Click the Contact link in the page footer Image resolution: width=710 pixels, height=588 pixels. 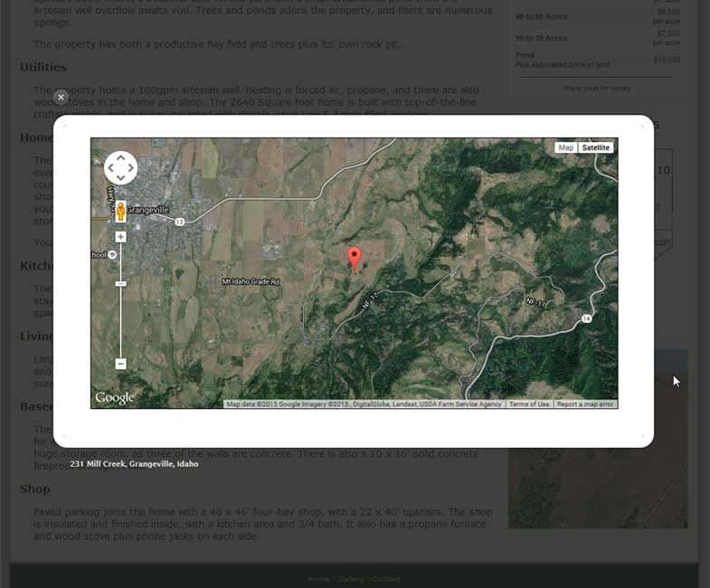386,579
